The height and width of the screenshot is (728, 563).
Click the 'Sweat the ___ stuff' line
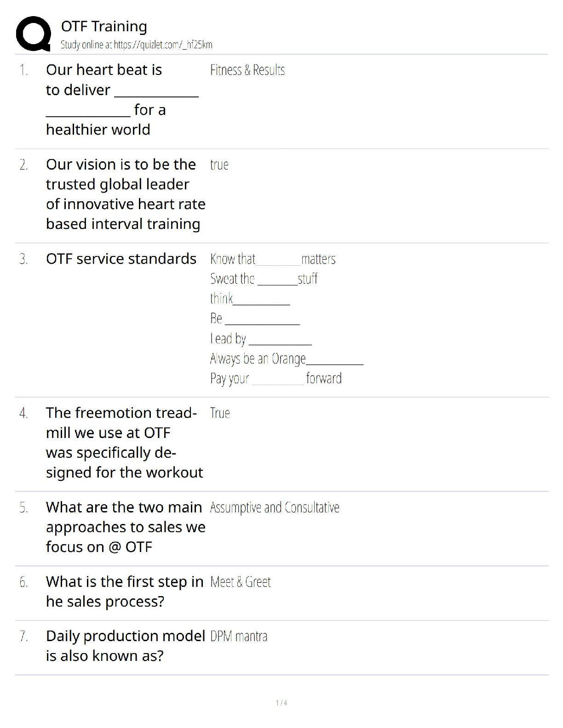click(x=264, y=279)
